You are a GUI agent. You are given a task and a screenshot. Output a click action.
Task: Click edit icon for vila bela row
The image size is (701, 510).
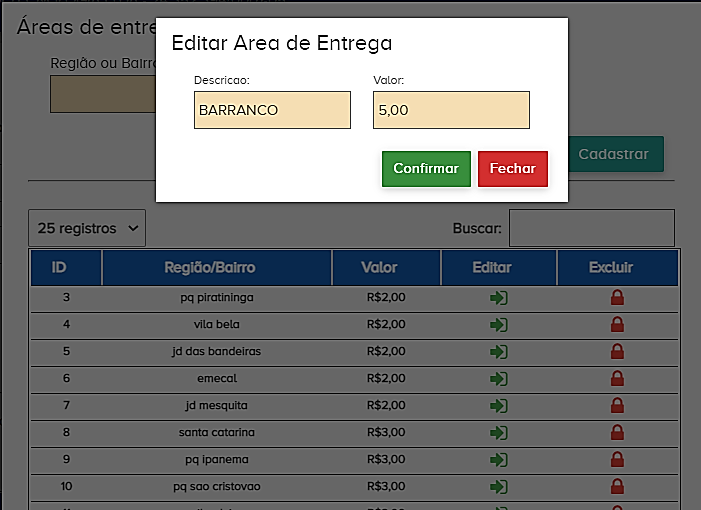(498, 325)
